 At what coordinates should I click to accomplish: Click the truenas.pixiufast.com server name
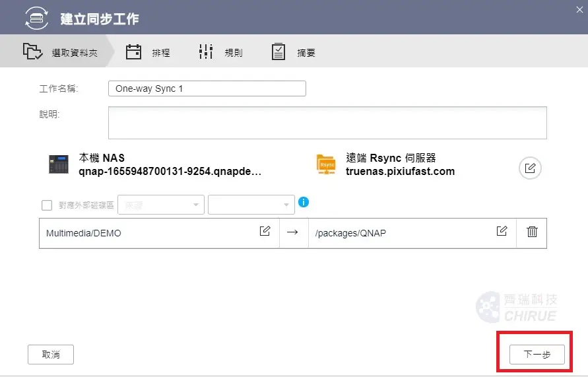click(x=400, y=172)
